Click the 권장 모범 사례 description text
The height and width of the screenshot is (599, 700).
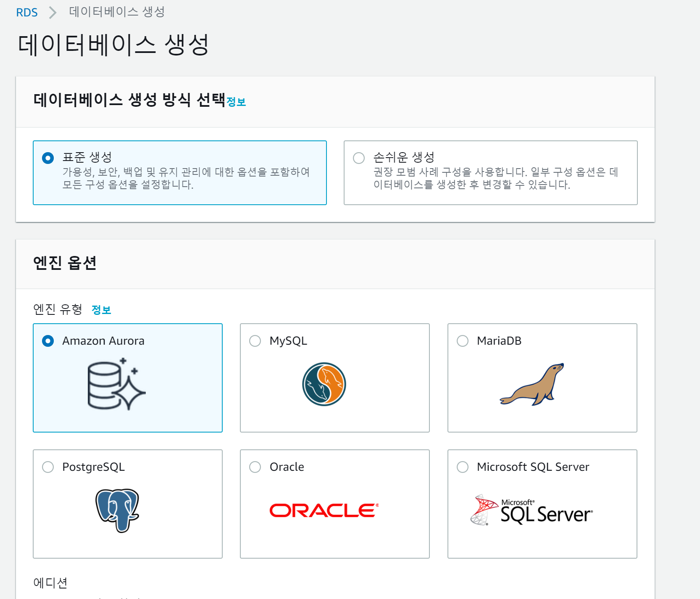[496, 178]
